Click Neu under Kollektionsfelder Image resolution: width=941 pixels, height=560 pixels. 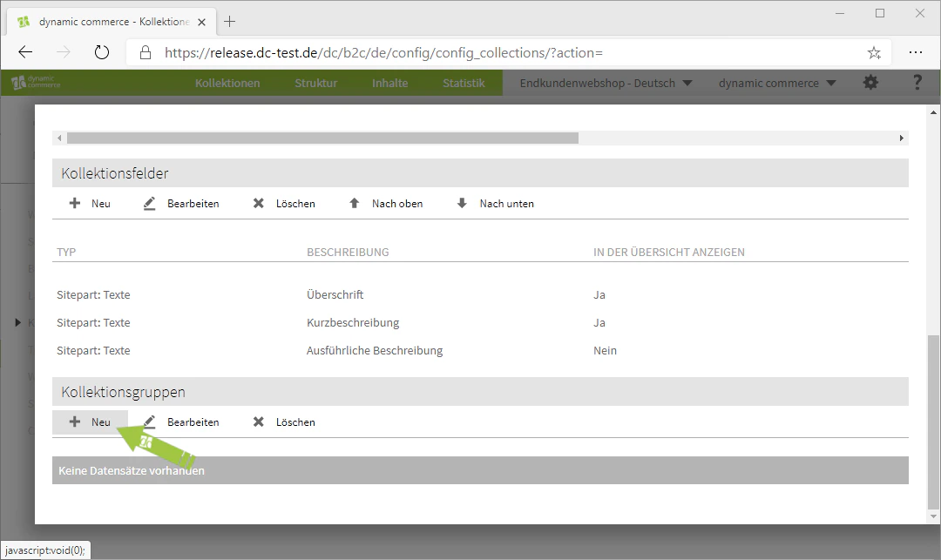[x=90, y=203]
